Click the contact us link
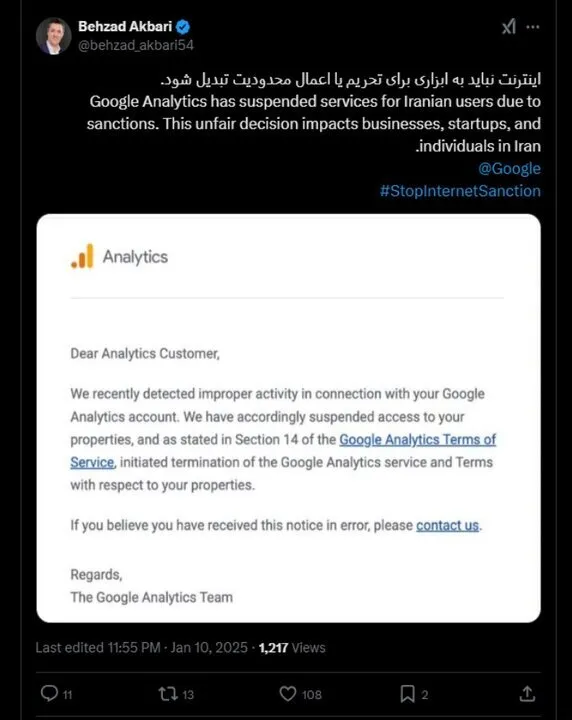The image size is (572, 720). [448, 525]
